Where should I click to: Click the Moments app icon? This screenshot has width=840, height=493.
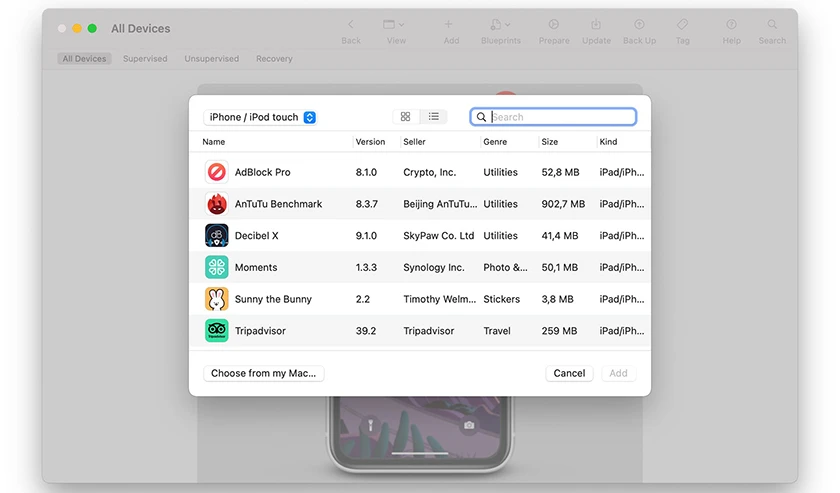pyautogui.click(x=216, y=267)
